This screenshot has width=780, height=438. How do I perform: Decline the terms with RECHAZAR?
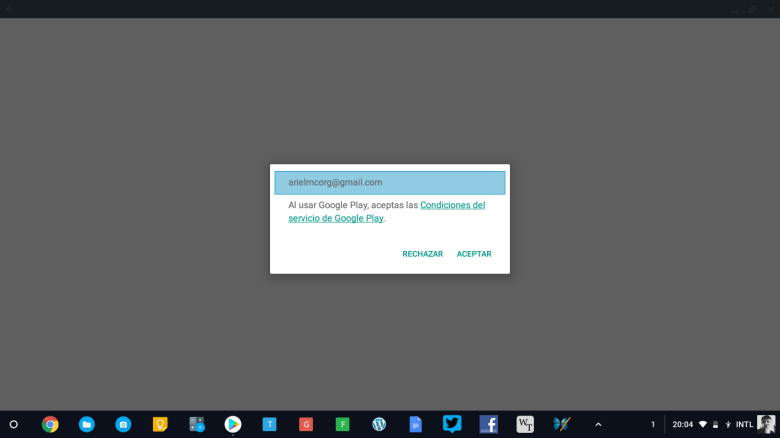coord(422,254)
